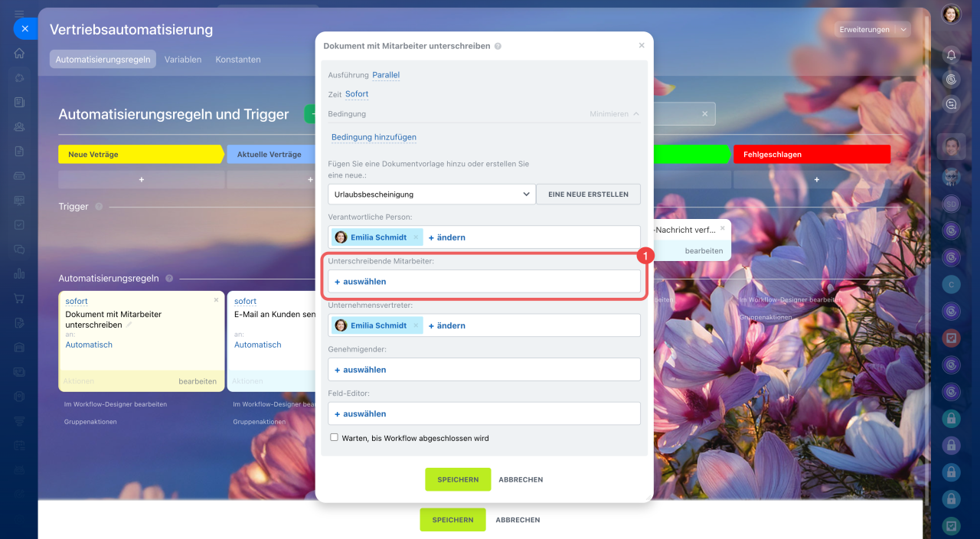
Task: Open the search chat icon in right panel
Action: click(951, 103)
